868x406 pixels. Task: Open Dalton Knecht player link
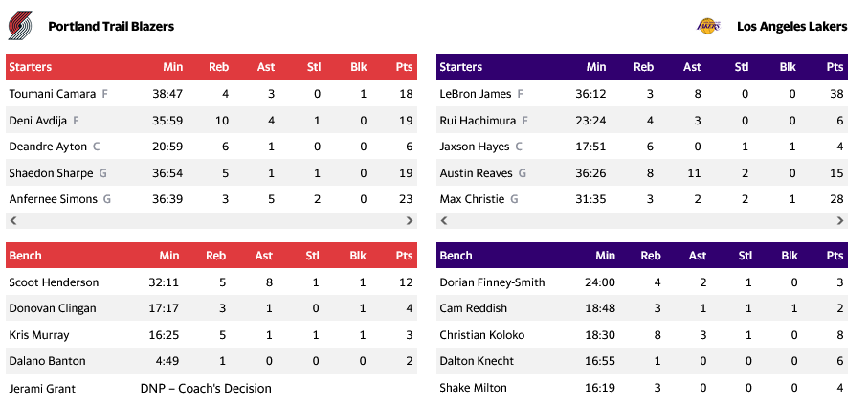(477, 361)
